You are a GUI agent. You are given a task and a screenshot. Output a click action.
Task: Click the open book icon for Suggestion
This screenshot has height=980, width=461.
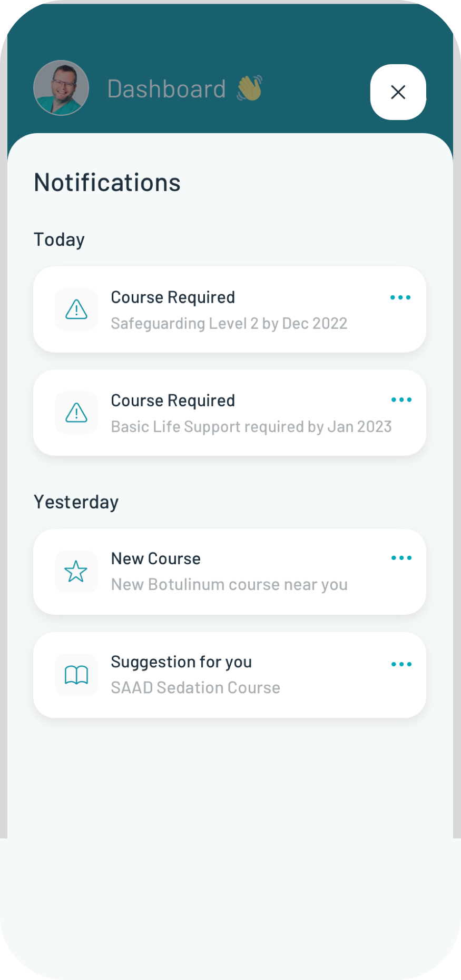click(76, 675)
